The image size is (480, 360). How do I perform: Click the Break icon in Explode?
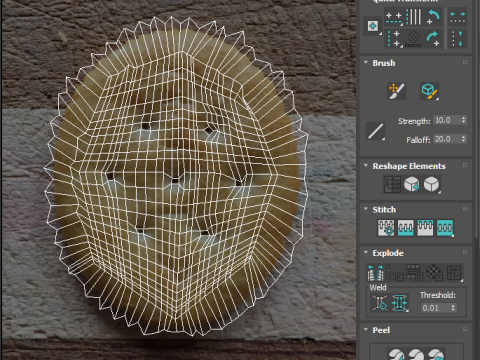coord(375,273)
